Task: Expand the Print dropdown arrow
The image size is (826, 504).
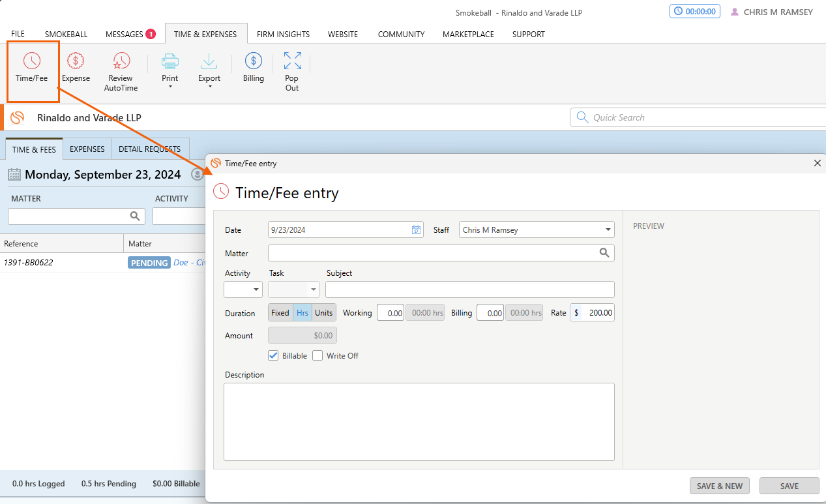Action: [x=170, y=87]
